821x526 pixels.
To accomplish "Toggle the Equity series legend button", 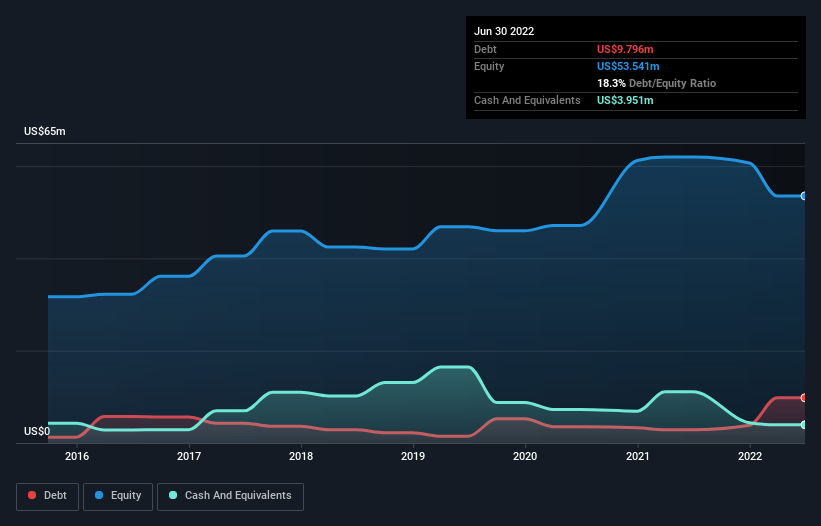I will 118,496.
